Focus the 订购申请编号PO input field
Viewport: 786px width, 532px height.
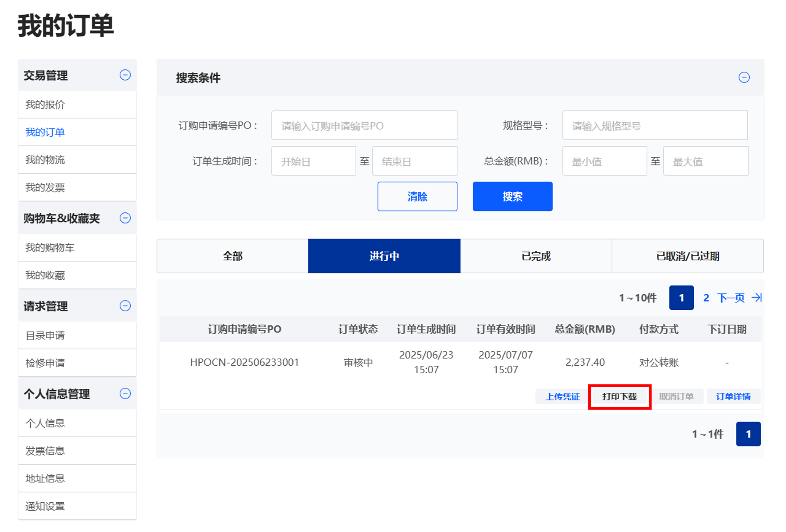pyautogui.click(x=364, y=125)
